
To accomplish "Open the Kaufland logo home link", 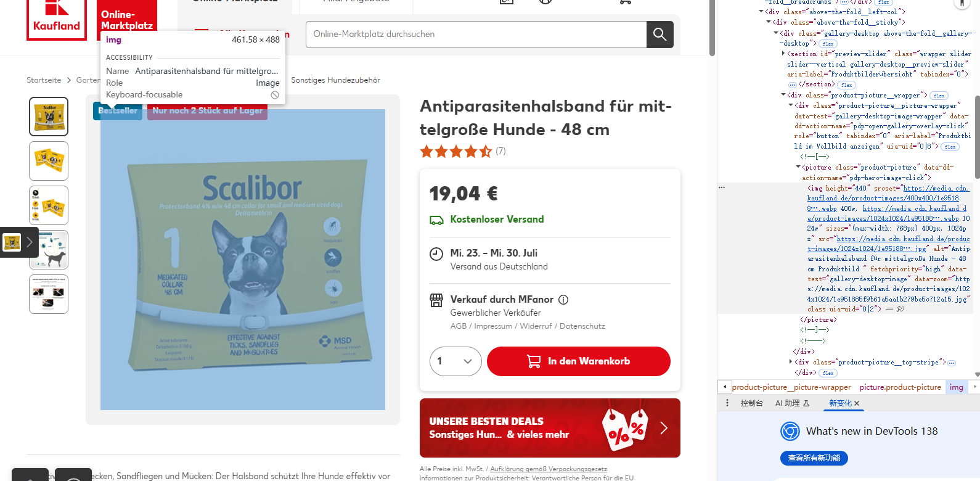I will tap(57, 20).
